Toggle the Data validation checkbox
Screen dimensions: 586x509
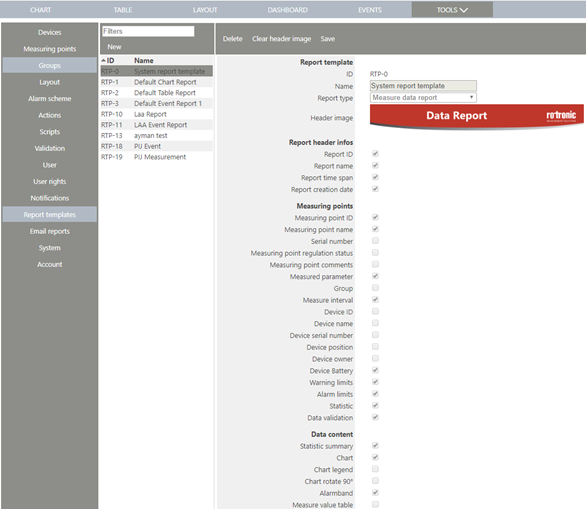pyautogui.click(x=375, y=417)
